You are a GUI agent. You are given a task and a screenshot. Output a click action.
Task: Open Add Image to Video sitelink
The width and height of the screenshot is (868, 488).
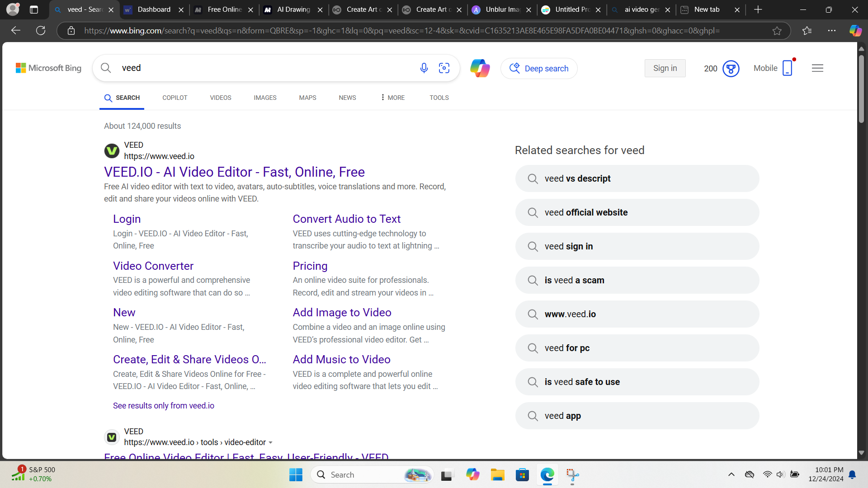click(x=342, y=313)
